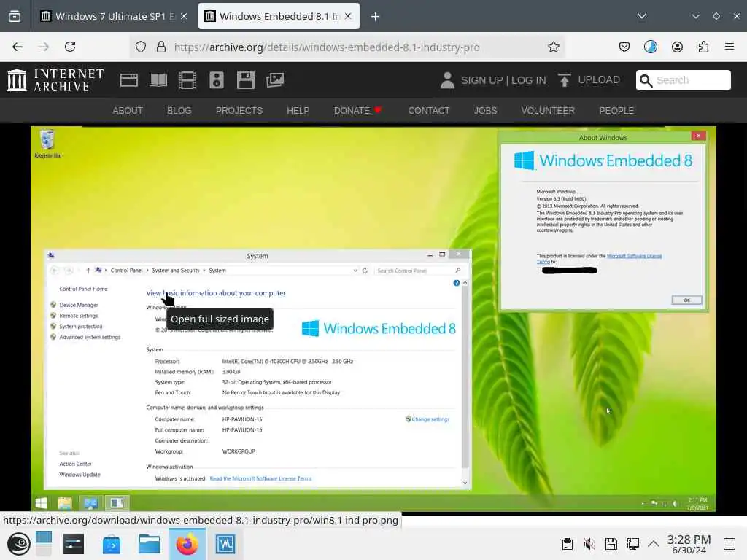747x560 pixels.
Task: Open the Images icon
Action: (275, 80)
